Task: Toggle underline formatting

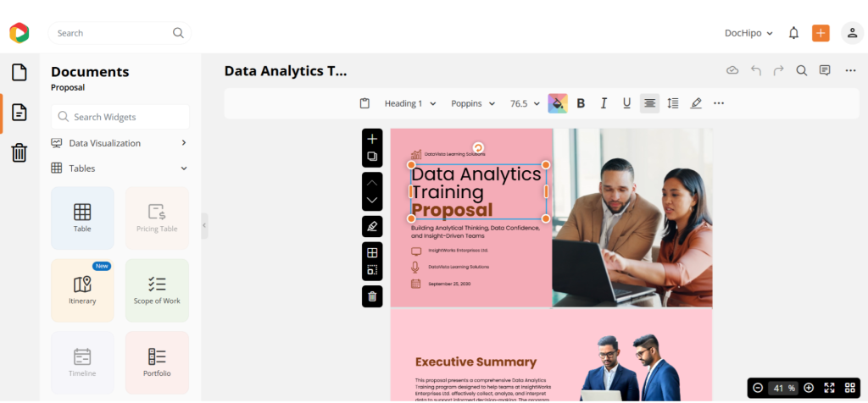Action: (x=626, y=103)
